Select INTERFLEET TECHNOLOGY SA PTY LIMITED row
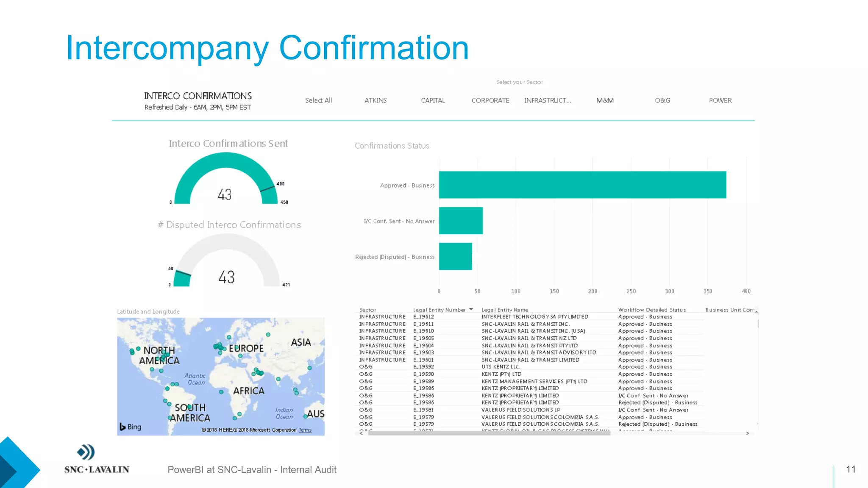868x488 pixels. point(534,317)
